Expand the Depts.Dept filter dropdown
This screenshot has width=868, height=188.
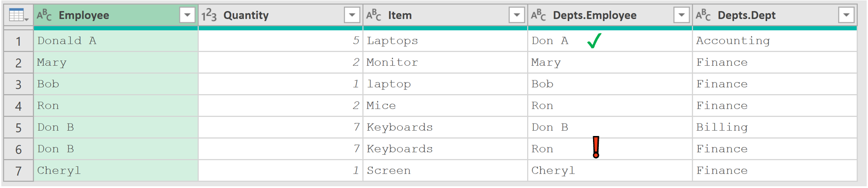pos(846,15)
